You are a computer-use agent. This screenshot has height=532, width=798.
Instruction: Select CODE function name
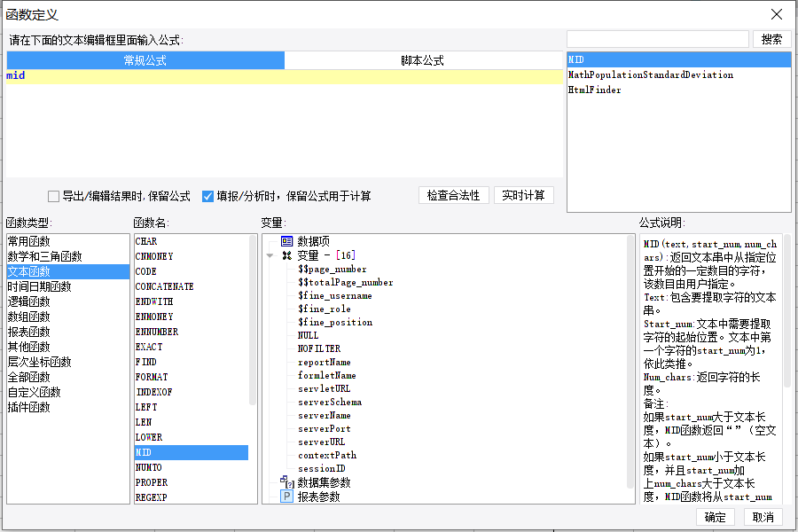click(192, 271)
